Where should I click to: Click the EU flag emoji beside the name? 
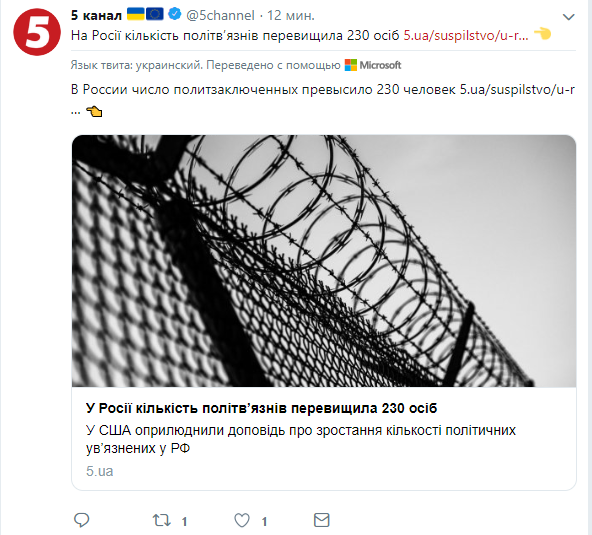[x=155, y=14]
